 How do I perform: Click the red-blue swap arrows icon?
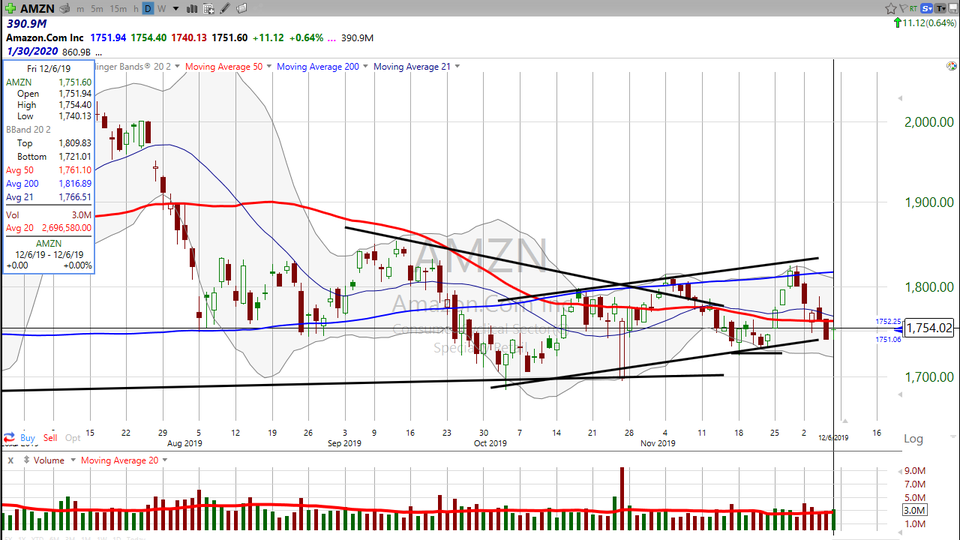click(x=9, y=438)
